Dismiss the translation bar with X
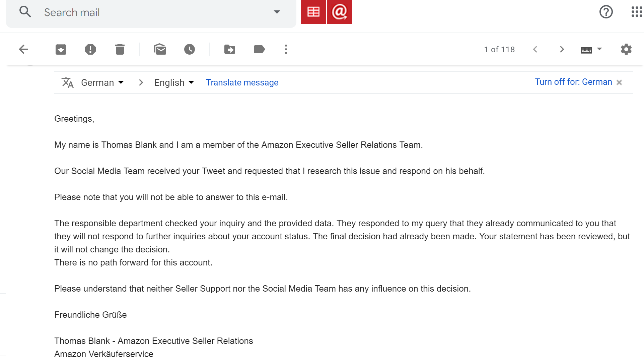The image size is (644, 364). click(x=619, y=82)
